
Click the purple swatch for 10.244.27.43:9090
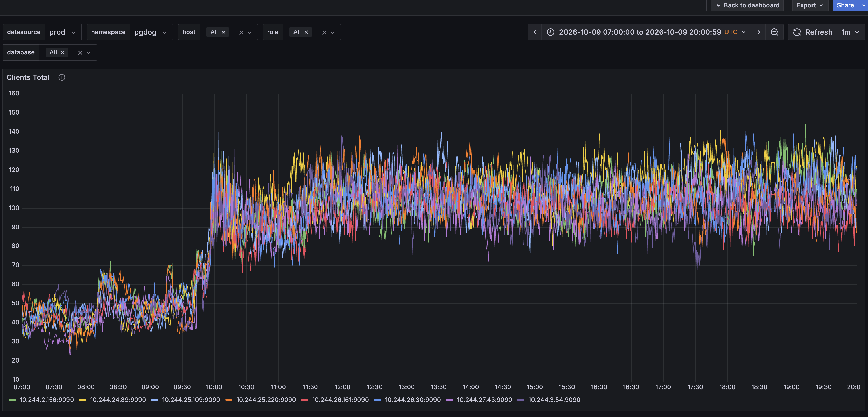tap(449, 400)
